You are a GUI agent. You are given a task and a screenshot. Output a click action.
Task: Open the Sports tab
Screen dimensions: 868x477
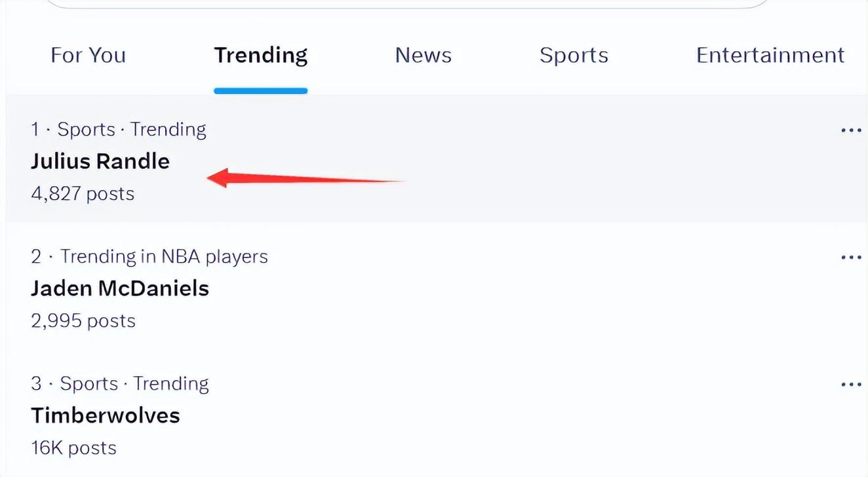coord(574,56)
